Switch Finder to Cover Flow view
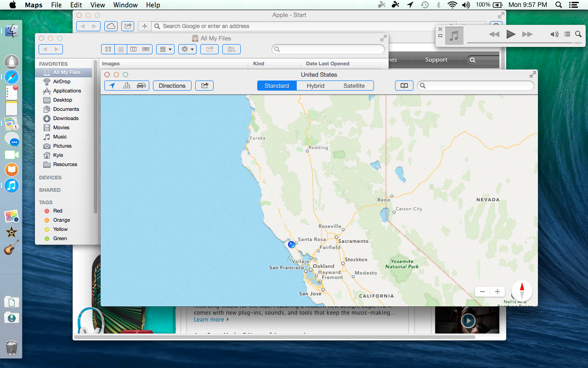The image size is (588, 368). [146, 49]
